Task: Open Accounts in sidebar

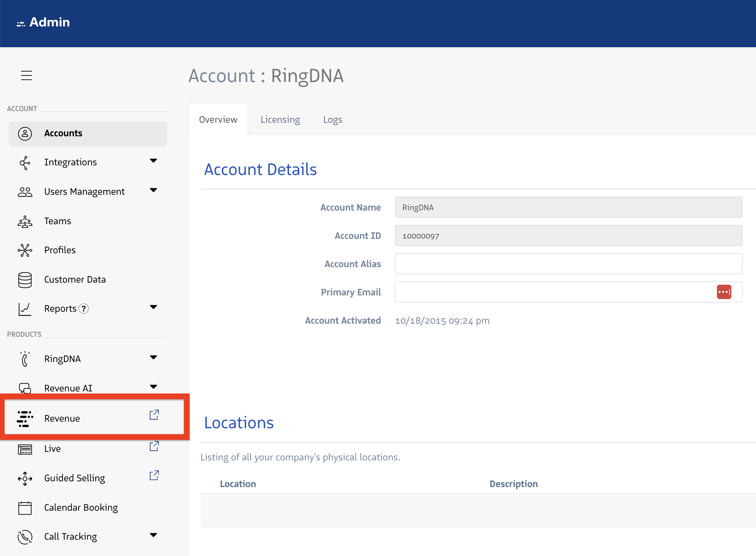Action: coord(88,134)
